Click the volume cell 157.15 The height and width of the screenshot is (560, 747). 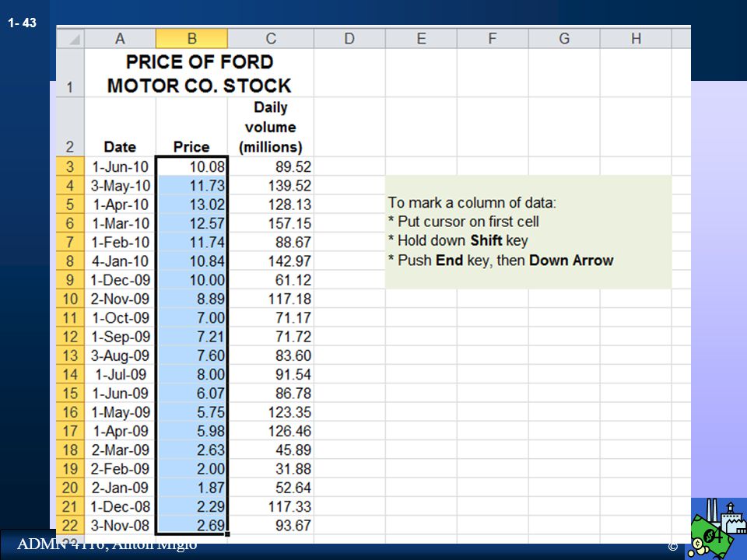[271, 223]
